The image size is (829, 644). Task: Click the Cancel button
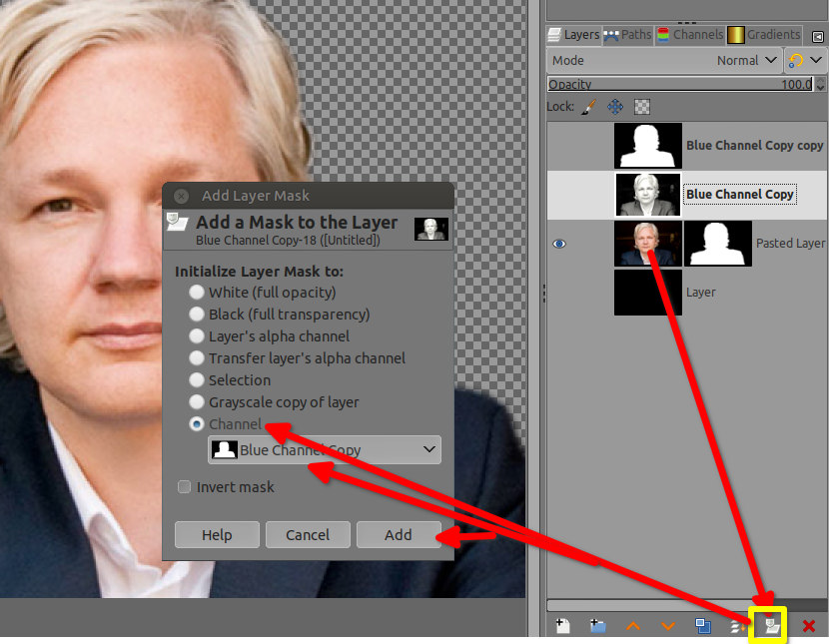coord(308,534)
